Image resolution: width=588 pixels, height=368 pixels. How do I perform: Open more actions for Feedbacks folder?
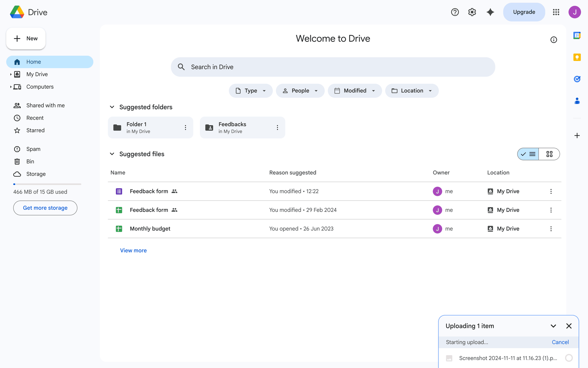click(x=277, y=128)
